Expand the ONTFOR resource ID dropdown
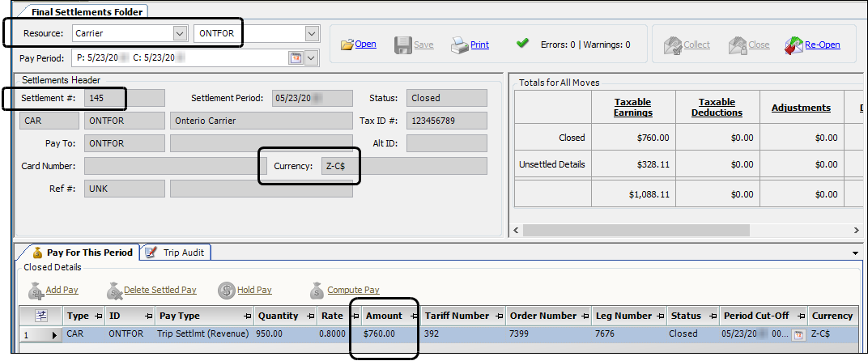Viewport: 868px width, 361px height. [x=313, y=33]
